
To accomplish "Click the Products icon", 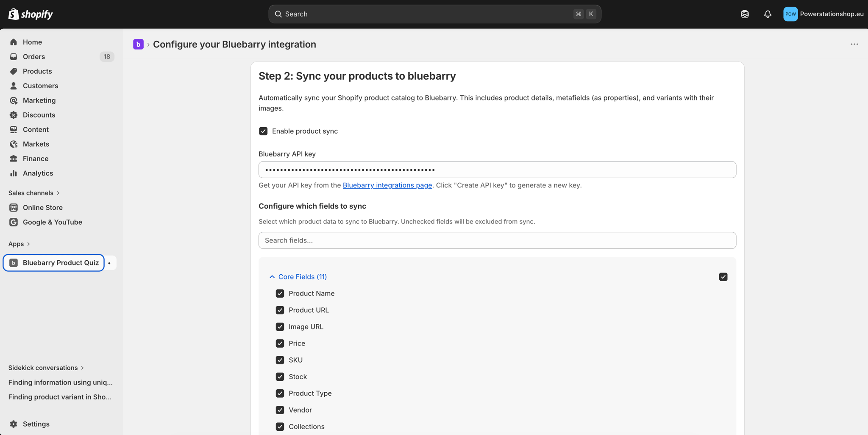I will pyautogui.click(x=14, y=71).
